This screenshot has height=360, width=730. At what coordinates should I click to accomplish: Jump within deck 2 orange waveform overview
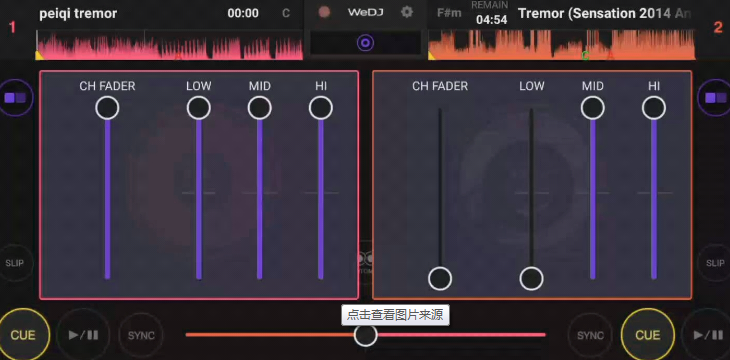coord(561,45)
